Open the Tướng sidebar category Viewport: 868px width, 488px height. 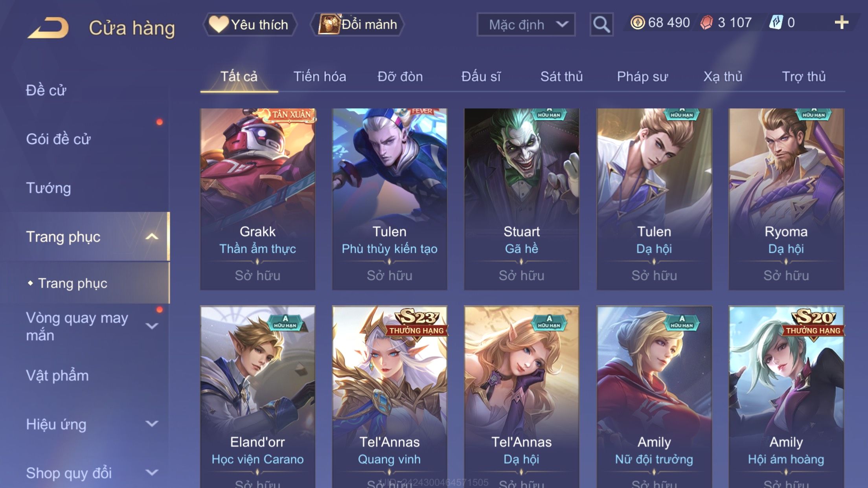pos(48,188)
